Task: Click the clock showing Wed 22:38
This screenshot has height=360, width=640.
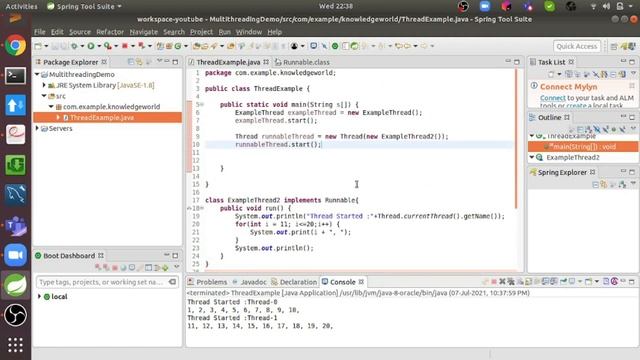Action: (336, 6)
